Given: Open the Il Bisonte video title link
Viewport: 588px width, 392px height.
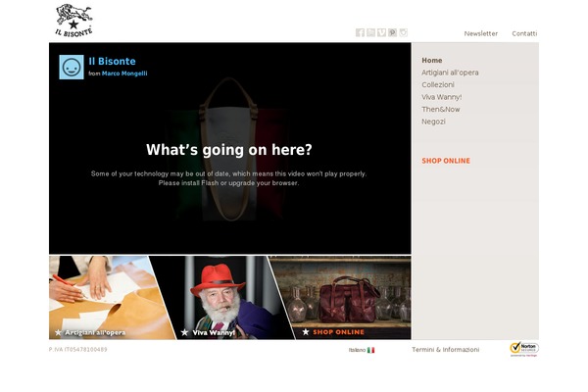Looking at the screenshot, I should [x=112, y=61].
